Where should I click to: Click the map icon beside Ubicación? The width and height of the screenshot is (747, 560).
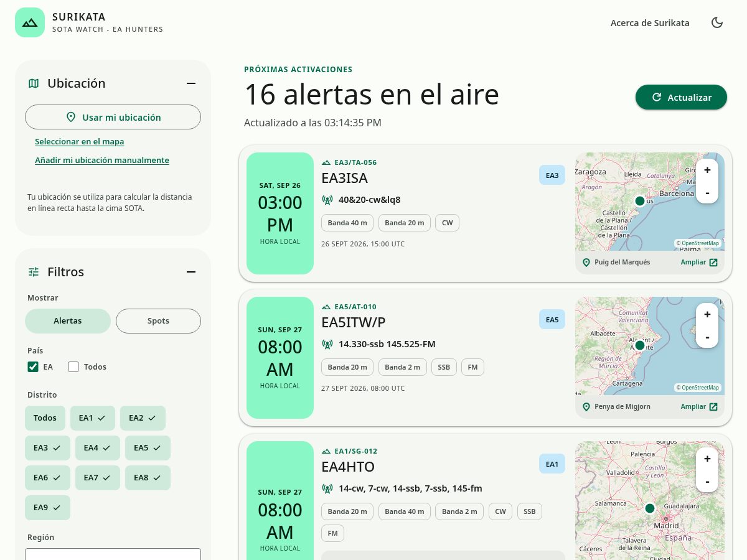[x=34, y=83]
